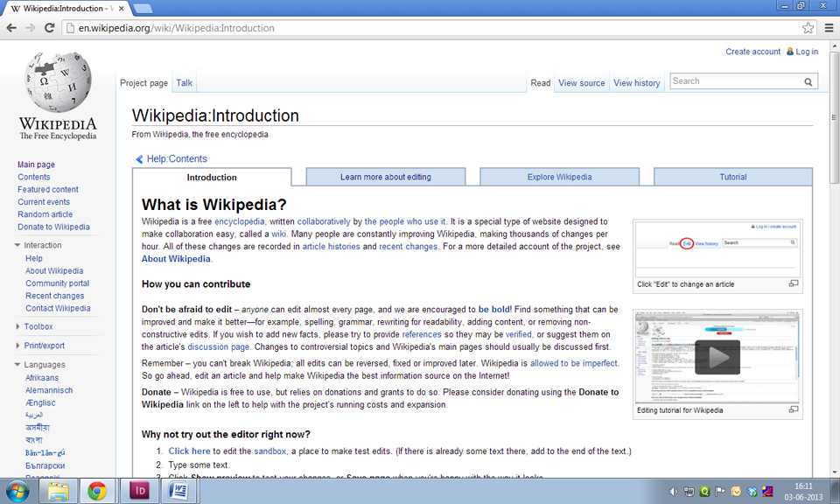
Task: Open the Learn more about editing tab
Action: (385, 177)
